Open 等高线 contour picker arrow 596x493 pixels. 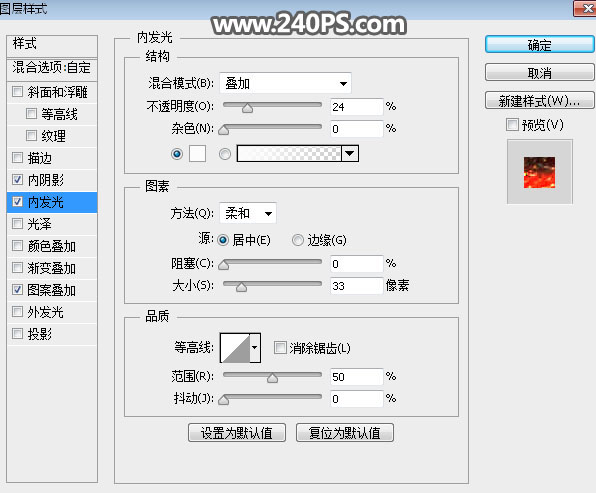point(255,347)
